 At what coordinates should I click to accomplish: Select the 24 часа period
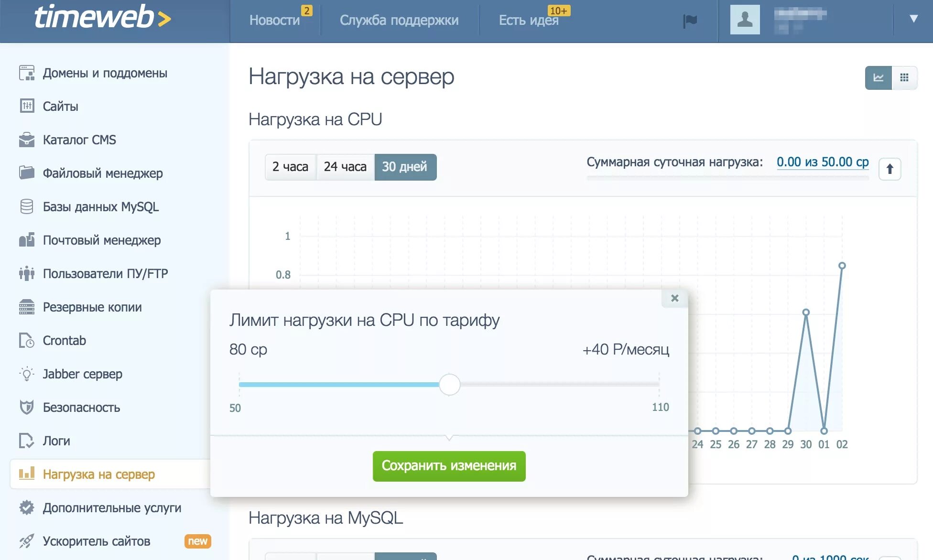pos(345,167)
